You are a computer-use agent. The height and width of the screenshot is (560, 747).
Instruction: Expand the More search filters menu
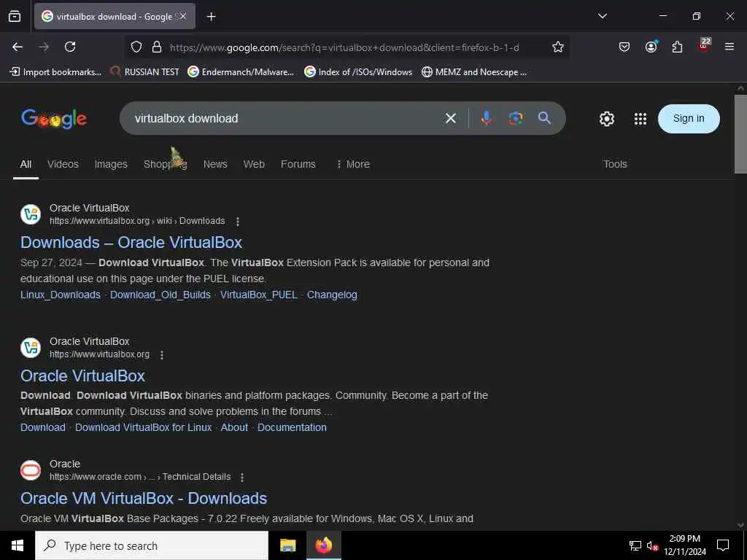pyautogui.click(x=352, y=164)
